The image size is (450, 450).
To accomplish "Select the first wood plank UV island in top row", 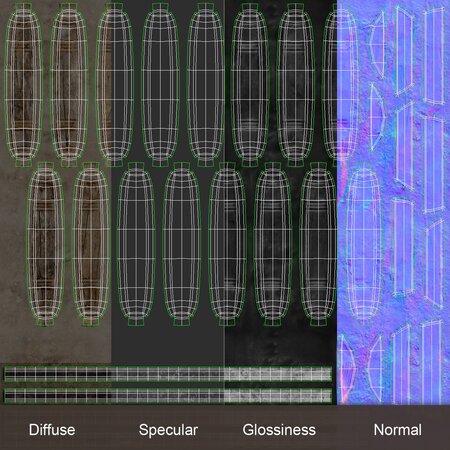I will point(23,85).
